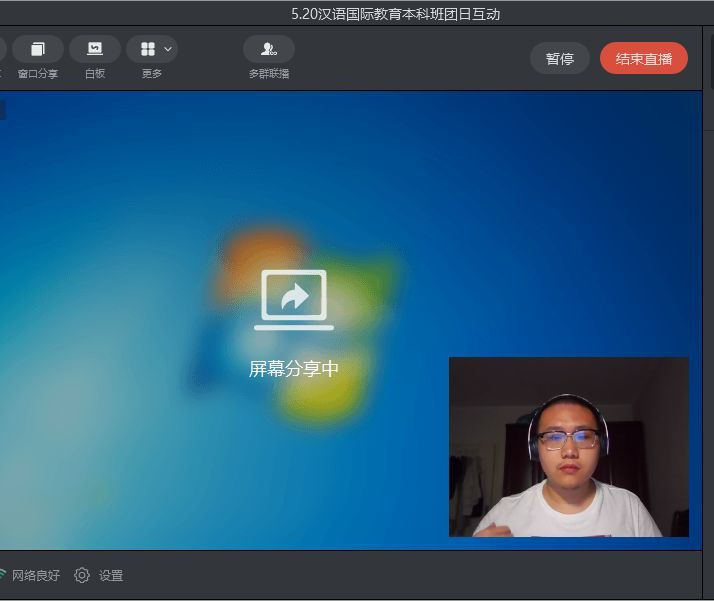Click the 屏幕分享中 screen share icon
Viewport: 714px width, 601px height.
click(x=294, y=300)
